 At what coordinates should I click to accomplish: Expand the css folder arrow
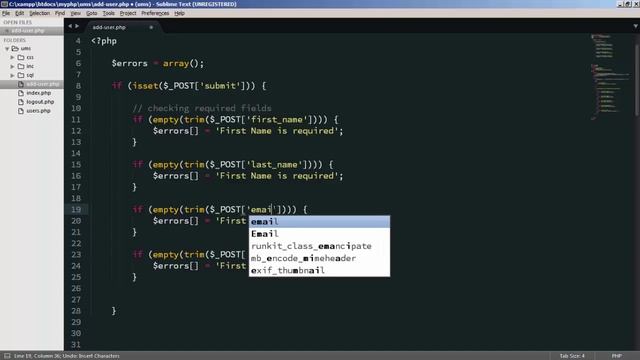12,58
